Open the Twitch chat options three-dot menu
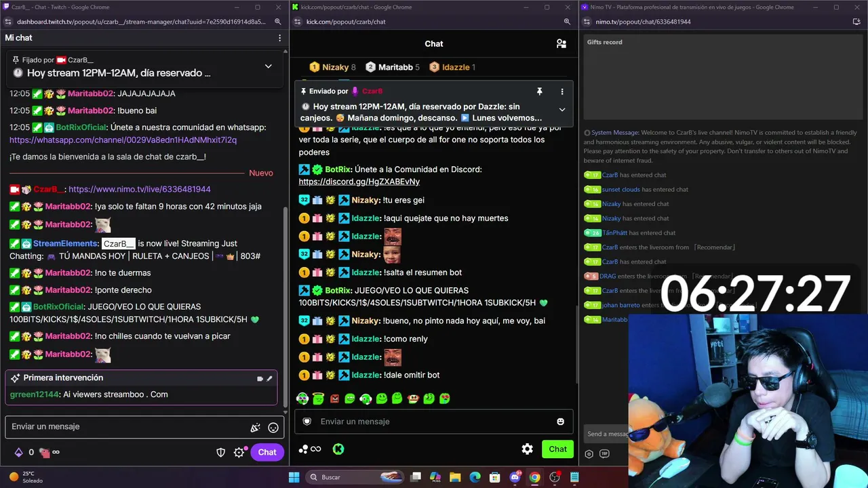The image size is (868, 488). 279,38
